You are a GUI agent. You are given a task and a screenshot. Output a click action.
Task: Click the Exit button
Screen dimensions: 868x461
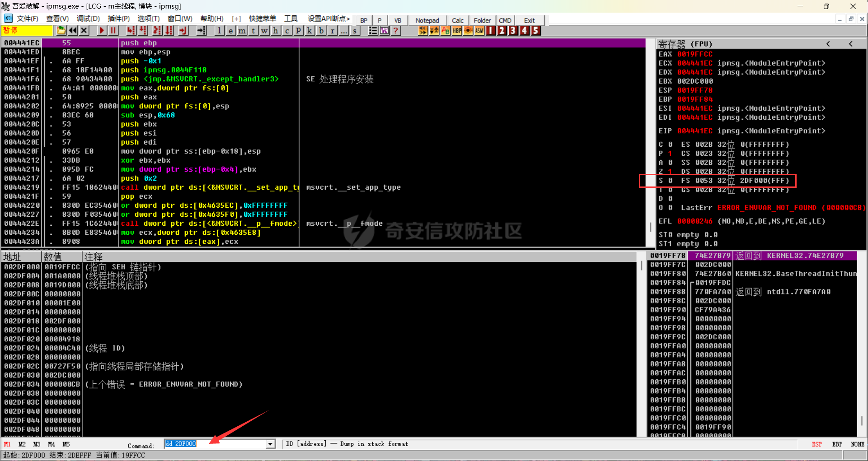point(530,20)
